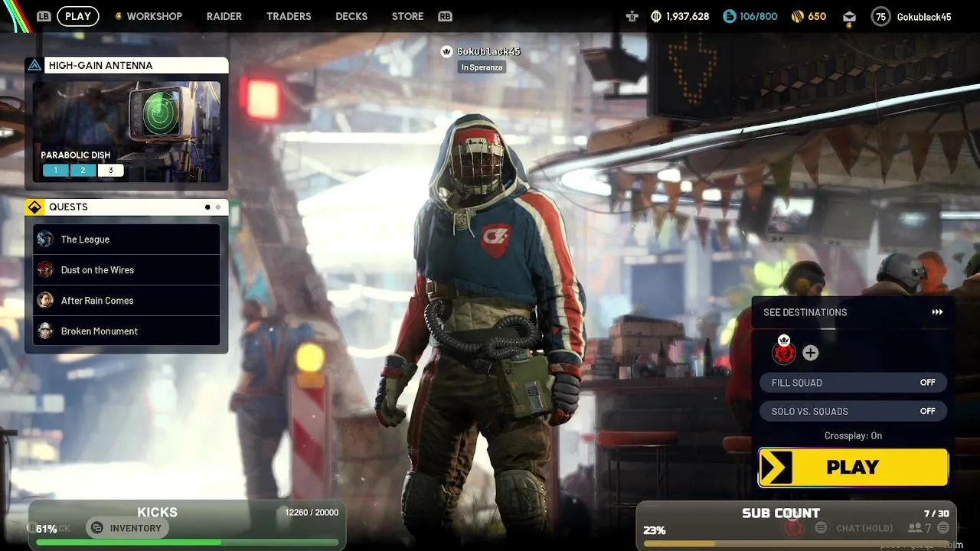Click the yellow Raider tokens icon
Screen dimensions: 980x551
(796, 16)
